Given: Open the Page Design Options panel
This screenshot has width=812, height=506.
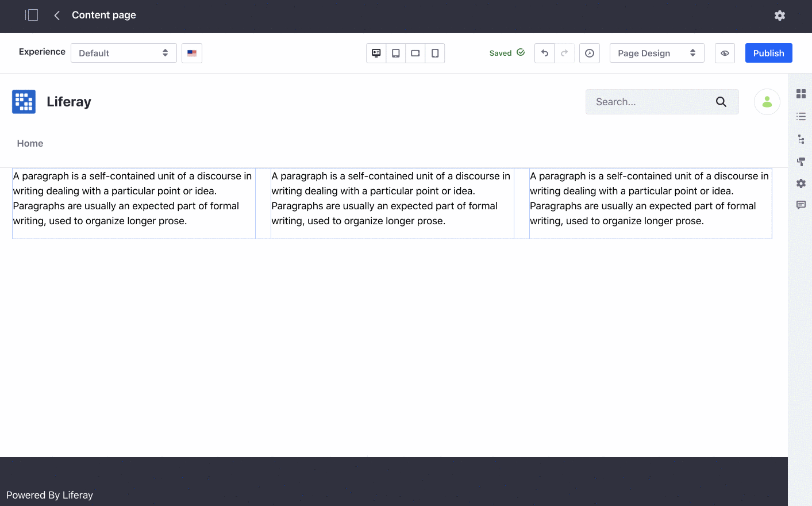Looking at the screenshot, I should 801,162.
